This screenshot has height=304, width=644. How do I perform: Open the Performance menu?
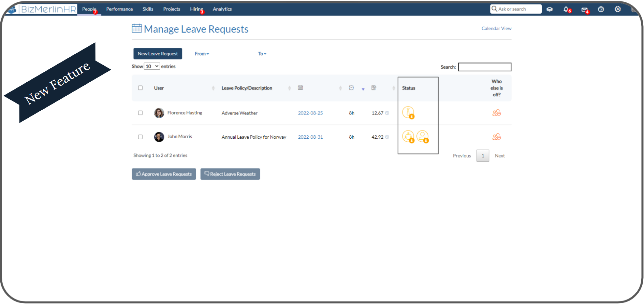(x=119, y=9)
